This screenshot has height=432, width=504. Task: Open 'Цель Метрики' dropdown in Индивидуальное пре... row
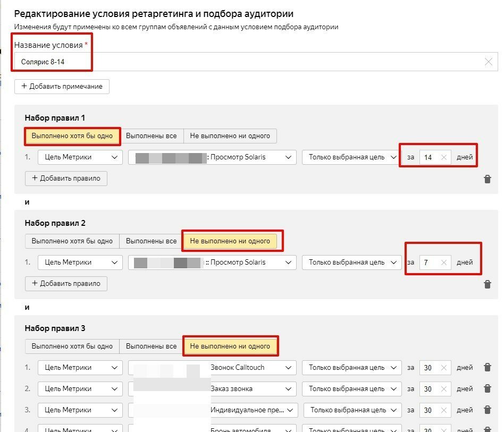pyautogui.click(x=80, y=410)
